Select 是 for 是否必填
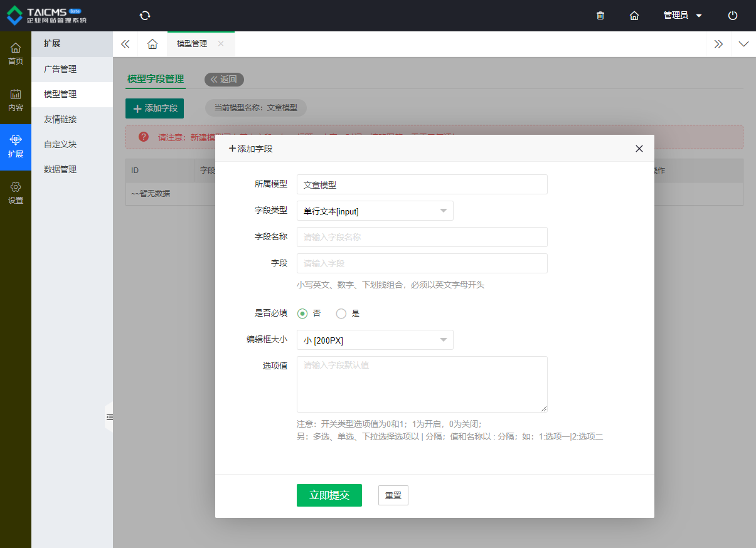The height and width of the screenshot is (548, 756). (x=342, y=314)
